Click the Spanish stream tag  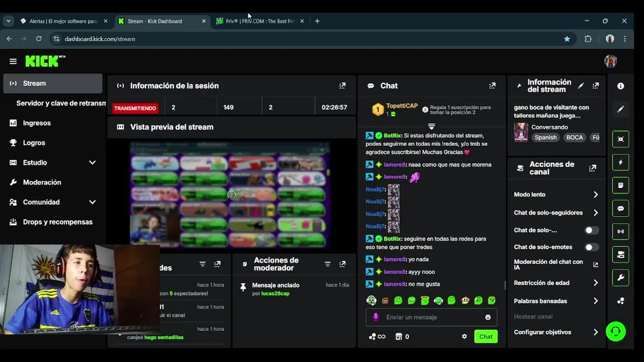point(545,138)
